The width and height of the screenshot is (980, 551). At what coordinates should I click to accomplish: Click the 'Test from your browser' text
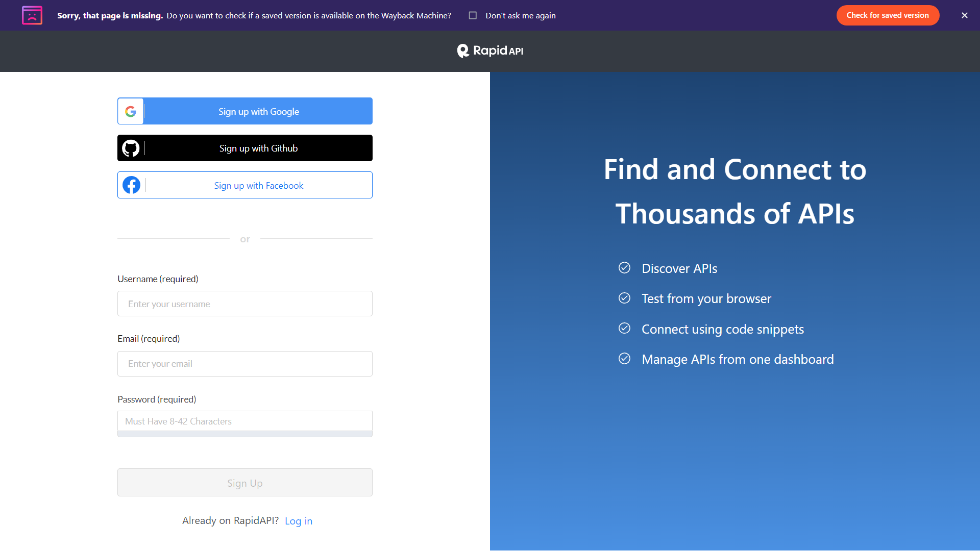pos(706,298)
